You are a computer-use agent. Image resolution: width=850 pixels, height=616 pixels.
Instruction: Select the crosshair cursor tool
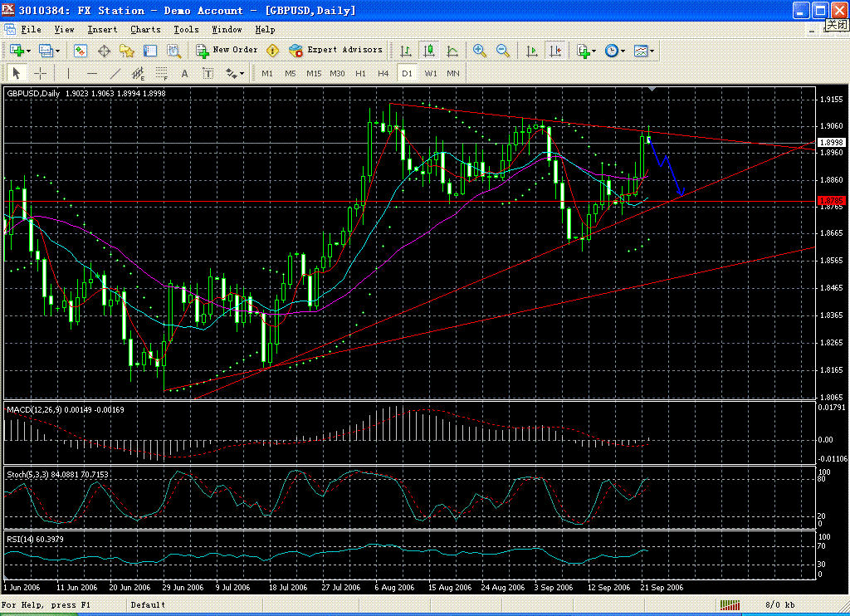[40, 73]
